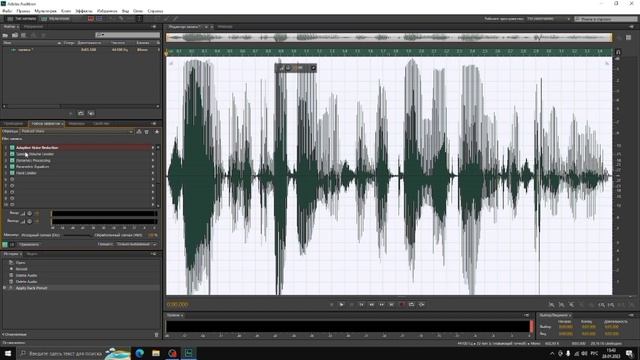Viewport: 640px width, 360px height.
Task: Click the Skip Selection transport icon
Action: point(422,304)
